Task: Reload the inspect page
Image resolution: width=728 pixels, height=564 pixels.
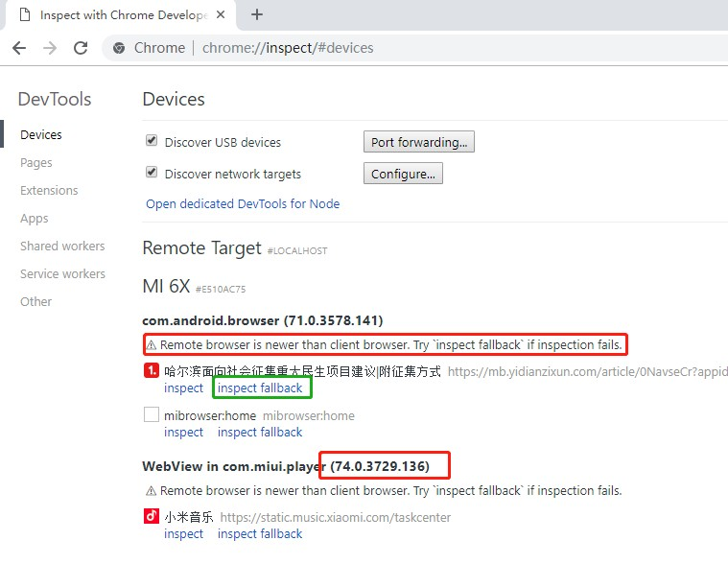Action: (x=81, y=48)
